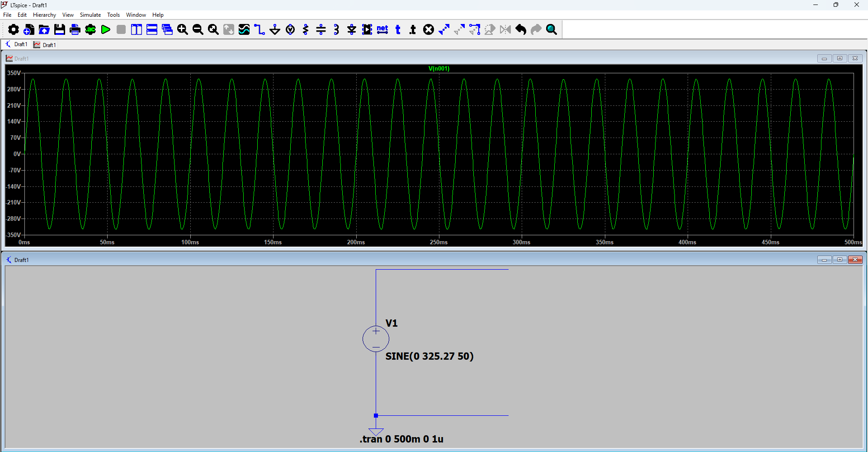
Task: Click the V(n001) trace label
Action: pos(439,69)
